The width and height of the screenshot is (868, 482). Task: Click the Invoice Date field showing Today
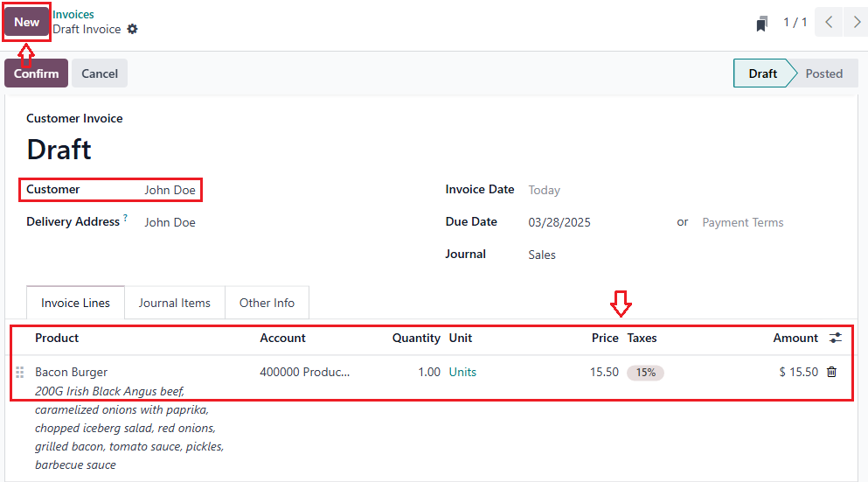(545, 190)
